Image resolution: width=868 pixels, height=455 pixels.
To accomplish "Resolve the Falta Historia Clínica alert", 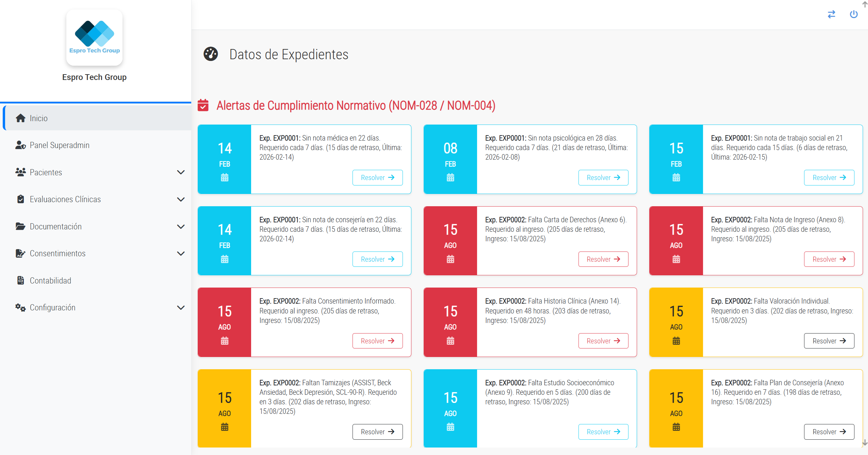I will 603,341.
